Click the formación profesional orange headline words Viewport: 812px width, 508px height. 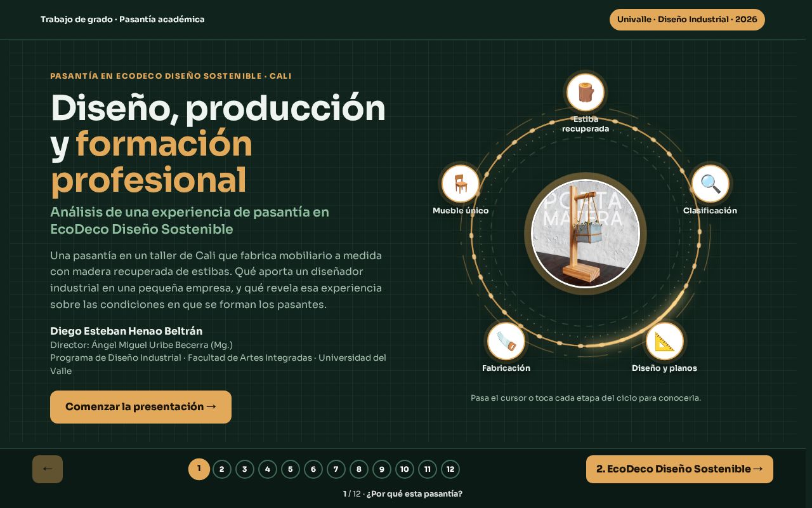point(151,163)
